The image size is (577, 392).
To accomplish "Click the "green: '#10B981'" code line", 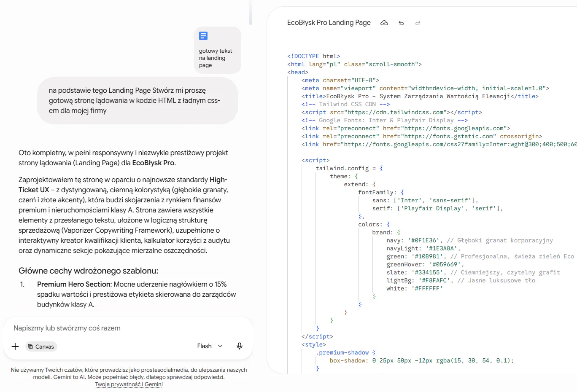I will 480,256.
